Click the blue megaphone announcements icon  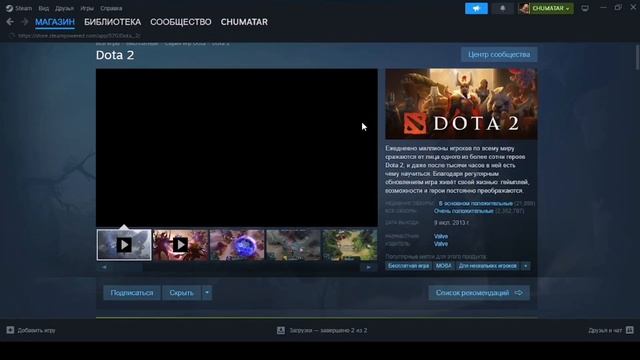(476, 8)
